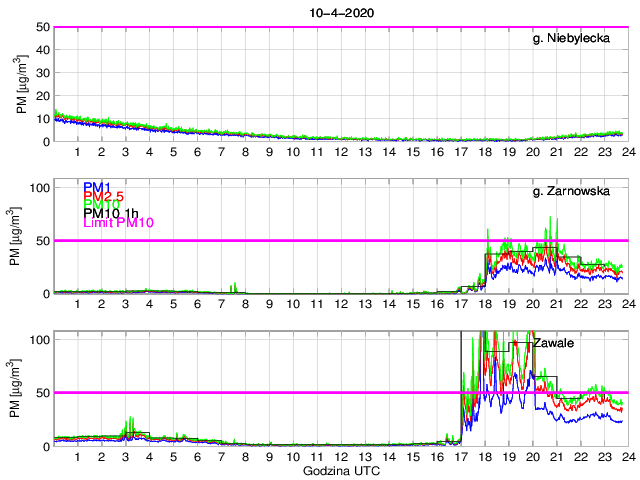The image size is (640, 480).
Task: Click hour 17 on the bottom chart's x-axis
Action: coord(461,457)
